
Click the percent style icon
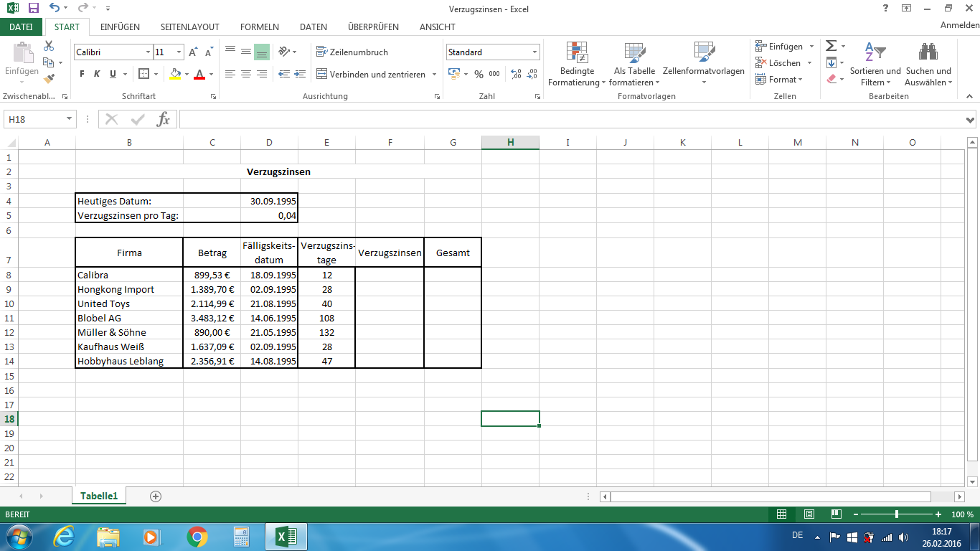[x=478, y=74]
